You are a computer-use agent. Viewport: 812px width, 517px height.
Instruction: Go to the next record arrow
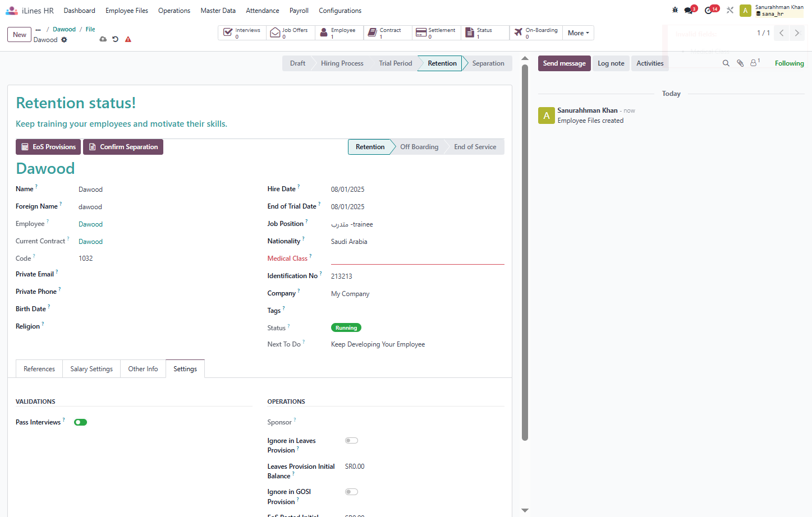(797, 33)
